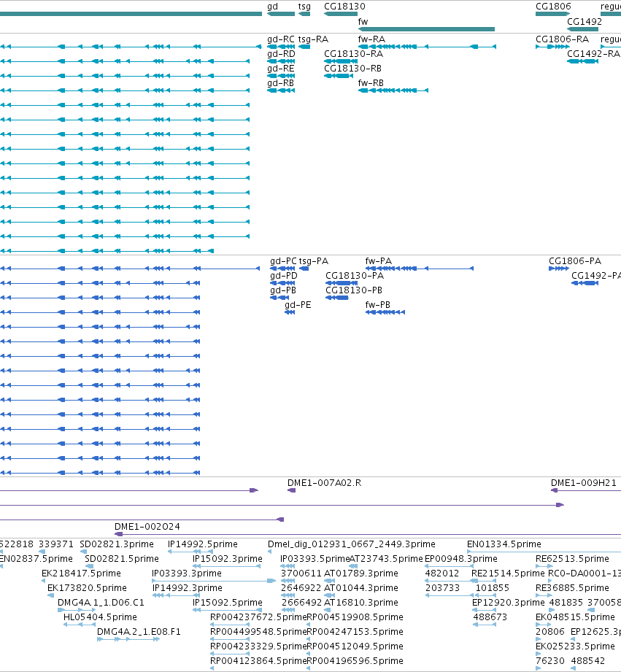Select the IP14992.5prime EST feature
The height and width of the screenshot is (672, 621).
tap(190, 552)
